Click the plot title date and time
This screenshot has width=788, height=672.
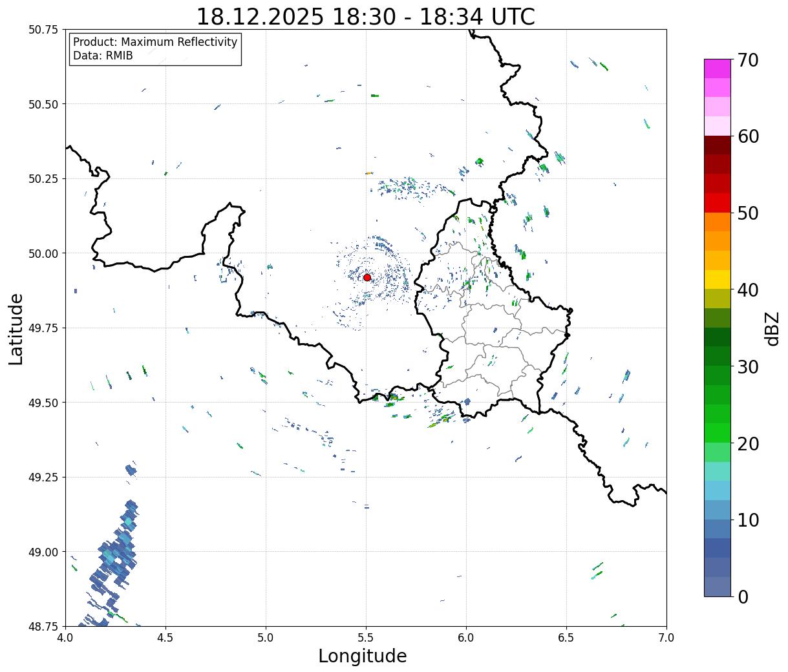tap(365, 16)
